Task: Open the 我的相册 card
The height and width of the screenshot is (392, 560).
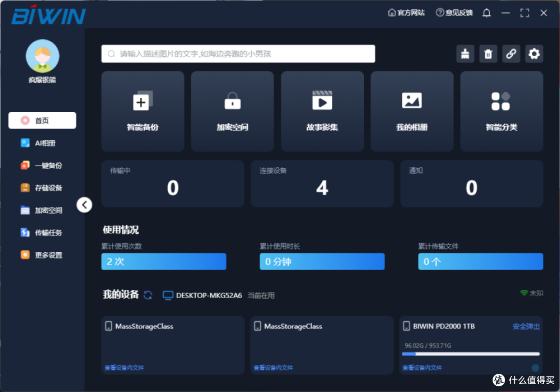Action: point(412,111)
